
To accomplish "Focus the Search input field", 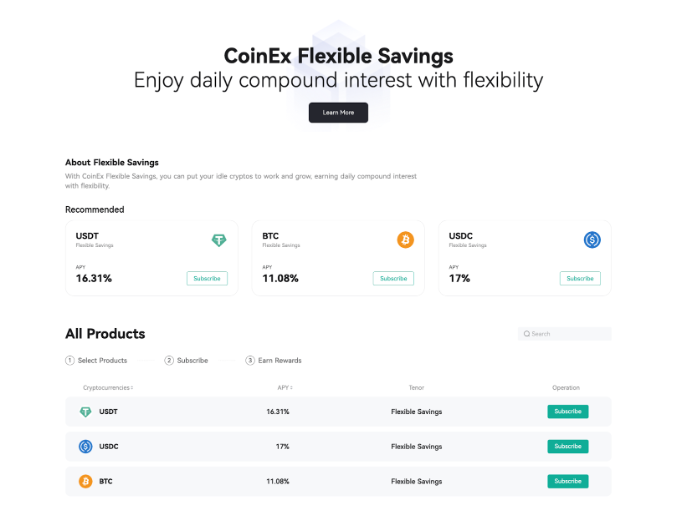I will coord(565,334).
